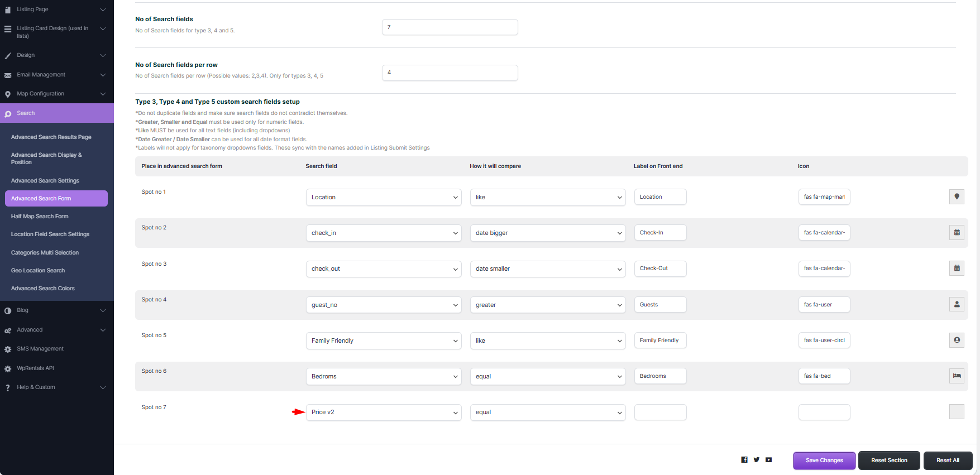Click the Reset Section button
The height and width of the screenshot is (475, 980).
coord(889,460)
